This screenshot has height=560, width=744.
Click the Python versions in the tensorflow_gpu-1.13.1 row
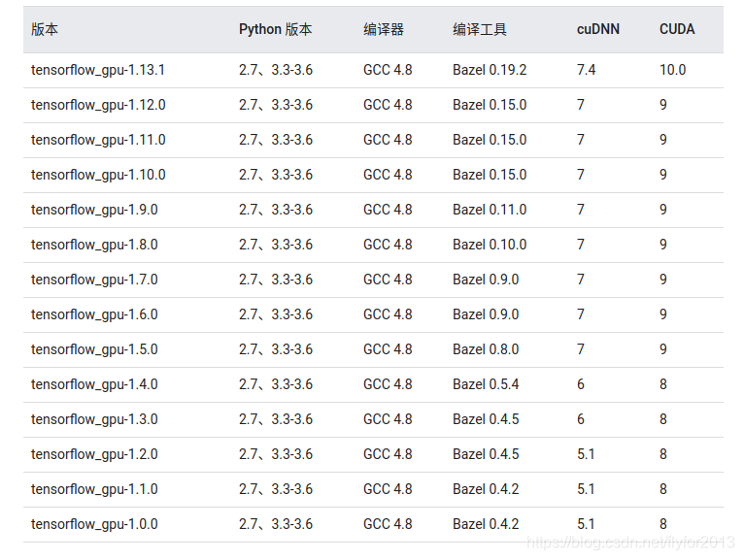coord(276,70)
